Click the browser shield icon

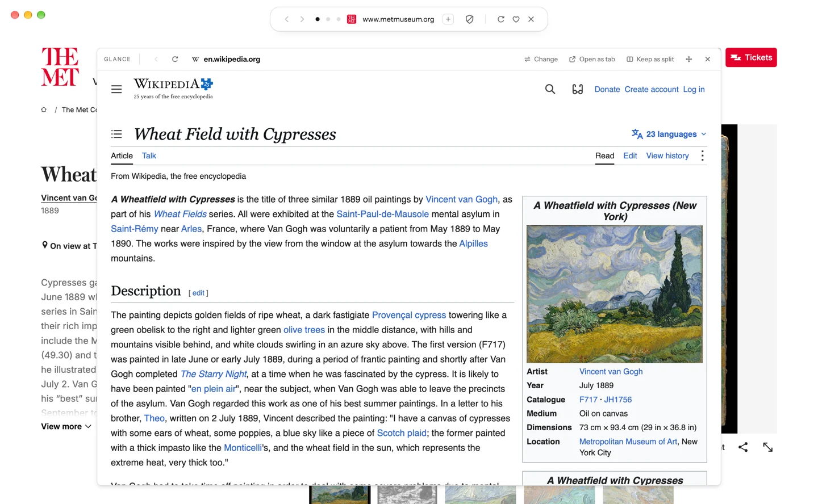470,19
